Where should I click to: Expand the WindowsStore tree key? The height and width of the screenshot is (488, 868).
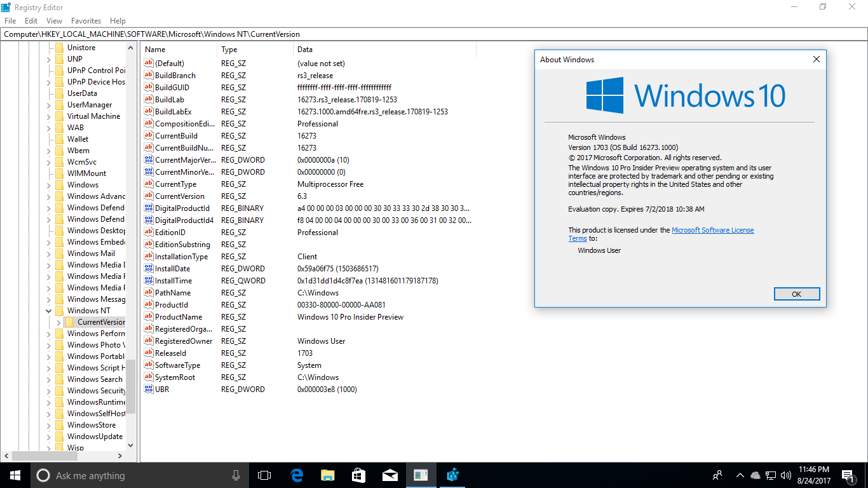pyautogui.click(x=49, y=425)
